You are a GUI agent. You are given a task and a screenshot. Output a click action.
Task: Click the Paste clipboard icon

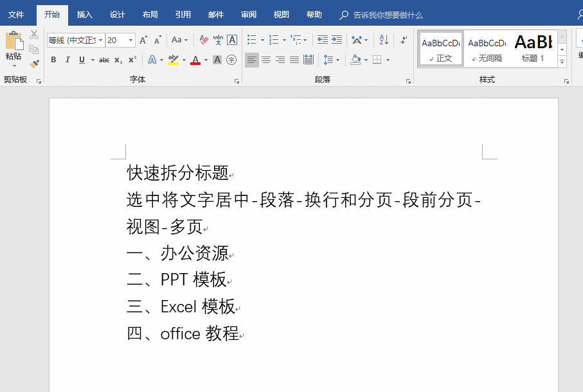click(14, 41)
